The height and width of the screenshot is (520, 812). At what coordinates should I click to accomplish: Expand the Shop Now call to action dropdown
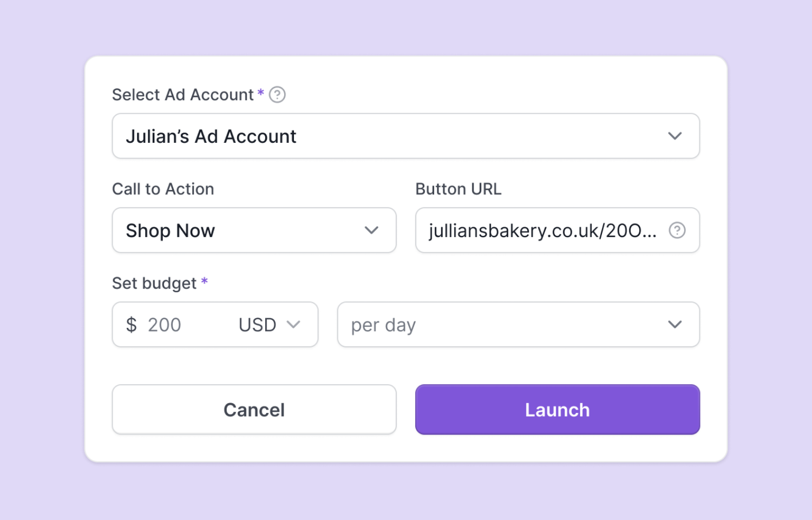(253, 231)
